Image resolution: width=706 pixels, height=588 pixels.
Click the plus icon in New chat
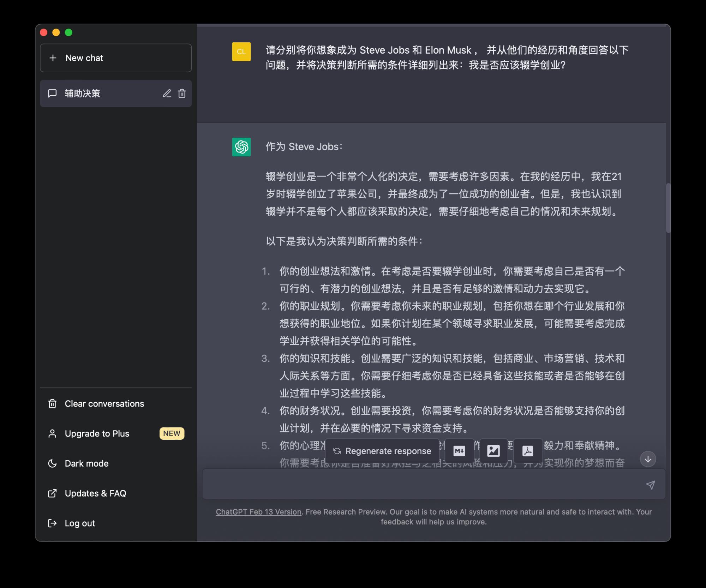(53, 58)
